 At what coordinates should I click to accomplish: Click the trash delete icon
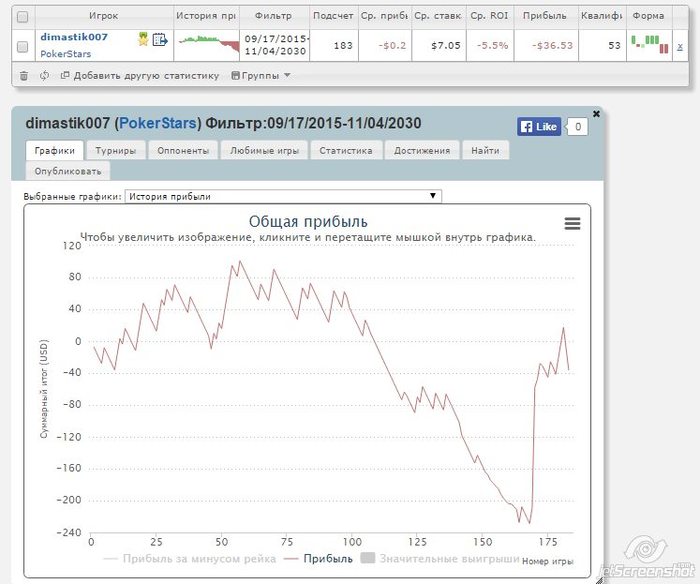[x=24, y=76]
